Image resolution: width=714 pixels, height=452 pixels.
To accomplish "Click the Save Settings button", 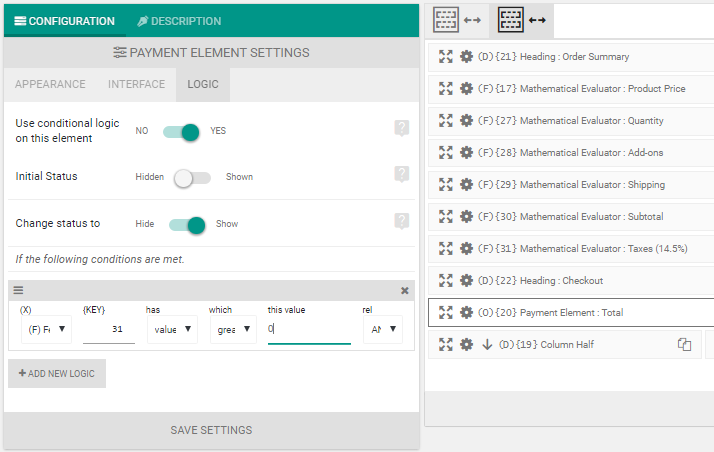I will click(x=211, y=430).
